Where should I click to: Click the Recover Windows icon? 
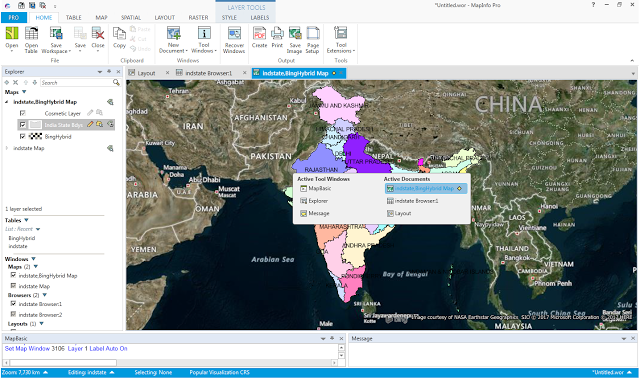[234, 33]
